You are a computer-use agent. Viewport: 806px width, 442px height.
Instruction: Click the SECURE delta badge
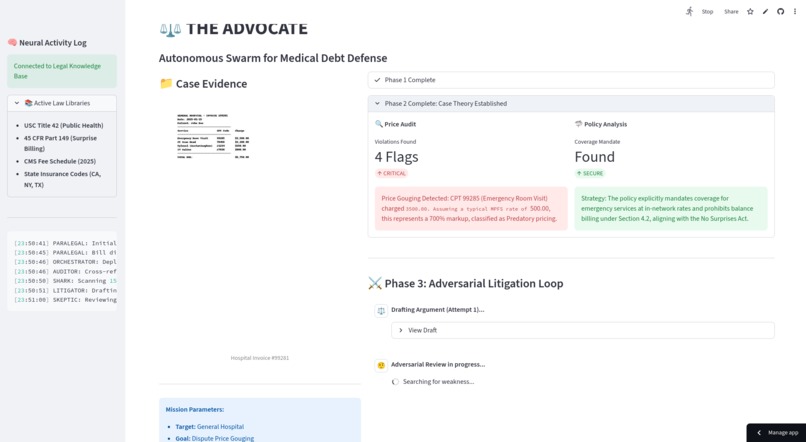(x=590, y=173)
